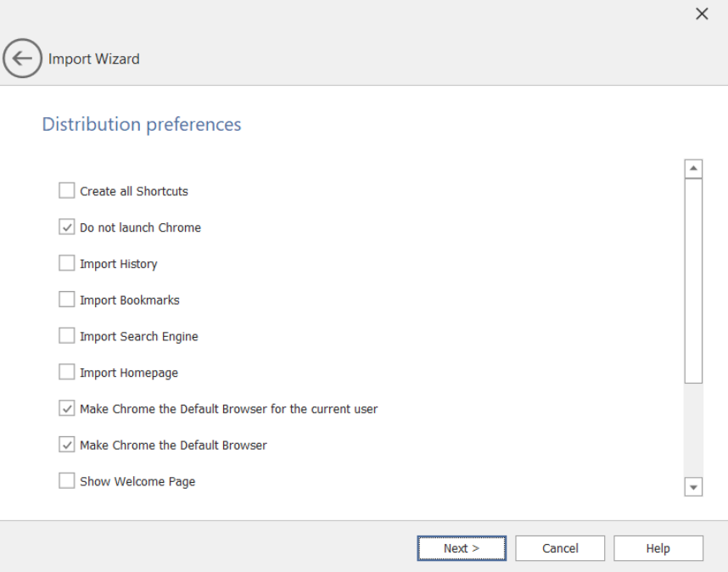The width and height of the screenshot is (728, 572).
Task: Enable Show Welcome Page
Action: (66, 480)
